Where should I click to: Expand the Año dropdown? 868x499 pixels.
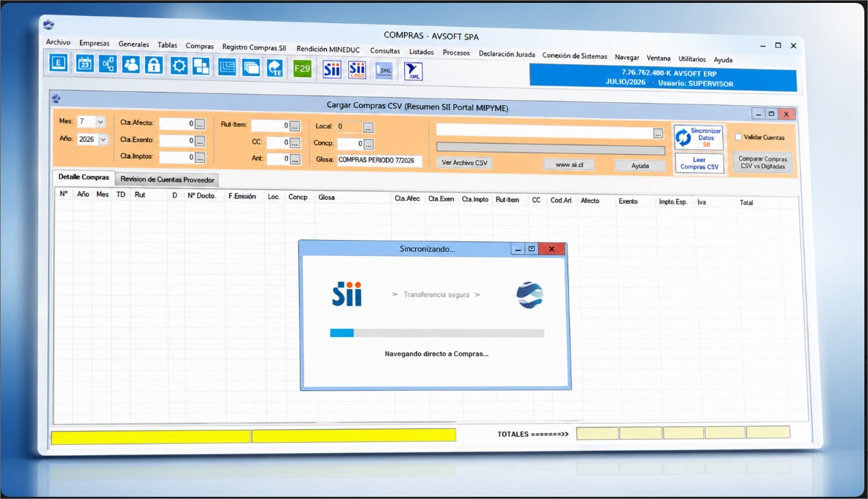[103, 139]
